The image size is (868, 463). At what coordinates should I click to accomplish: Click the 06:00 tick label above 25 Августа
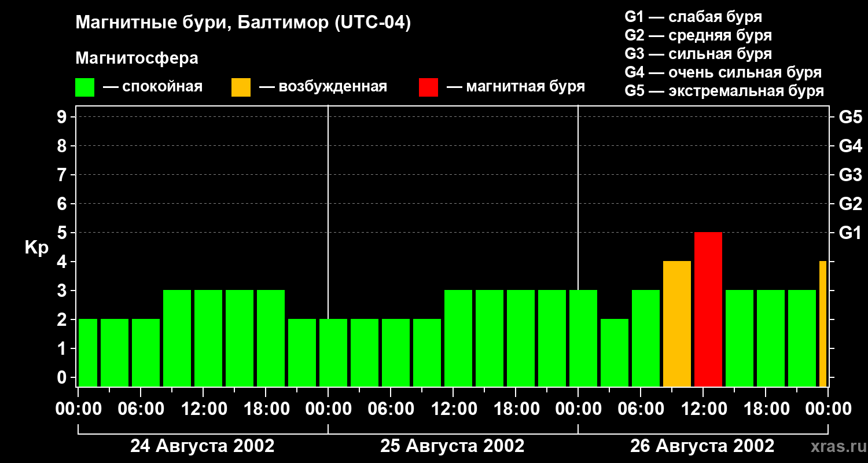[390, 409]
